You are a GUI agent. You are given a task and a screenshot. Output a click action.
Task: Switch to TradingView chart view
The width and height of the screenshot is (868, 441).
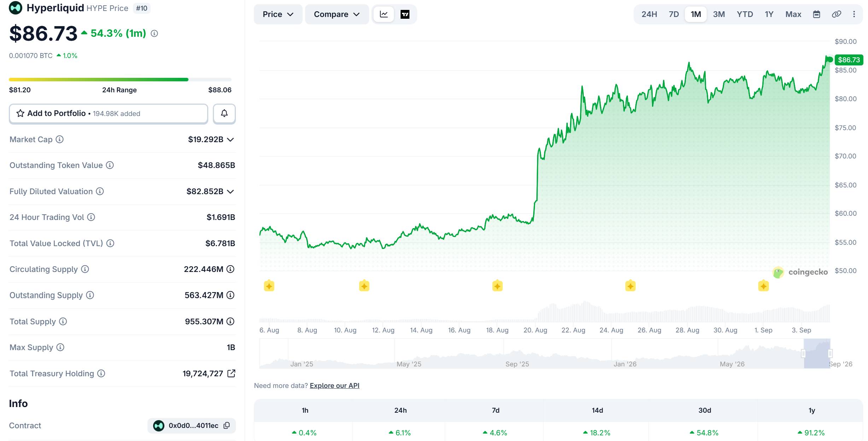pyautogui.click(x=405, y=14)
